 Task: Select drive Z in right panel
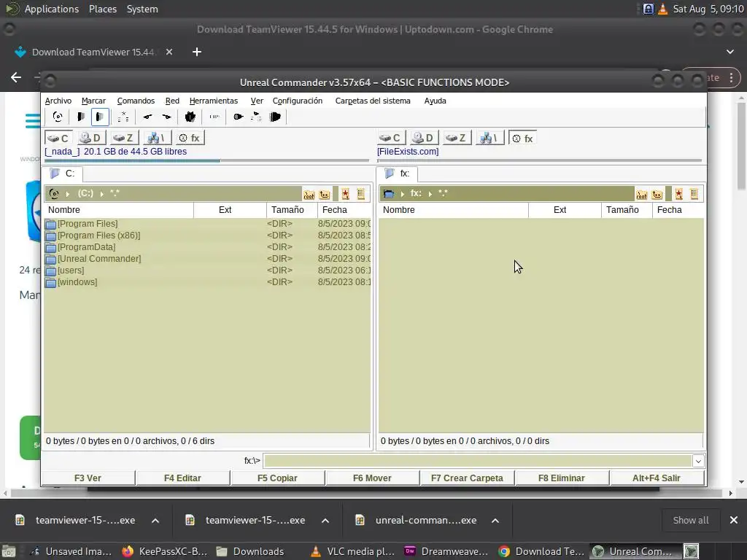(457, 138)
